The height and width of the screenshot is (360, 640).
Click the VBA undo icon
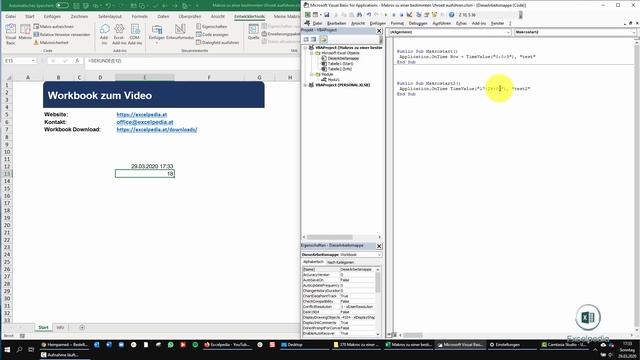(x=369, y=15)
